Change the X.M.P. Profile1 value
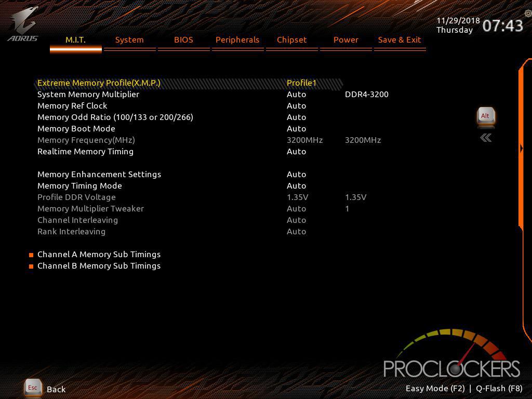This screenshot has width=532, height=399. coord(302,83)
